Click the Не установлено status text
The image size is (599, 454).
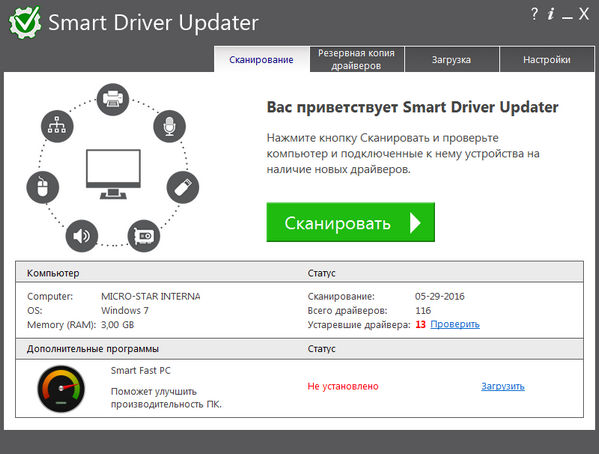click(x=343, y=386)
